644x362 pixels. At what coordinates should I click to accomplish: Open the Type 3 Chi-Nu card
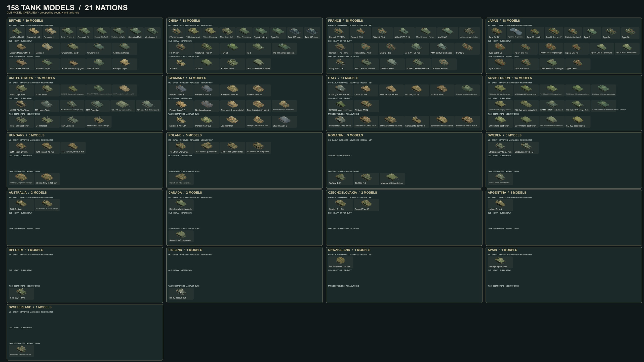[576, 49]
